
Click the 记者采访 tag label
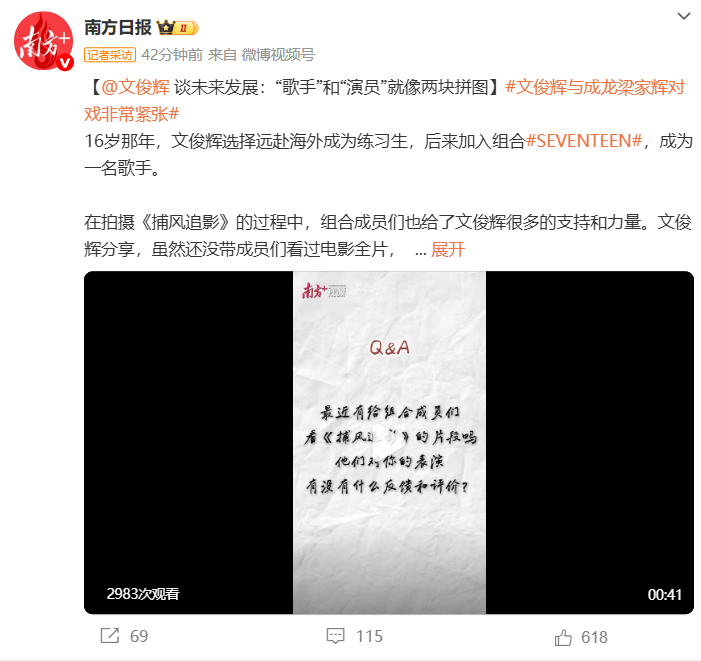[x=110, y=55]
